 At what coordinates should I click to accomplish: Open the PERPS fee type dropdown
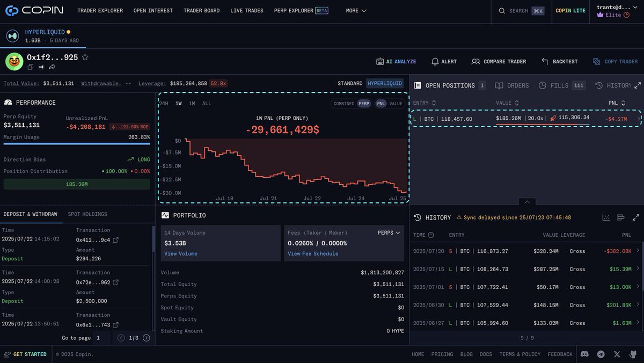pyautogui.click(x=389, y=233)
